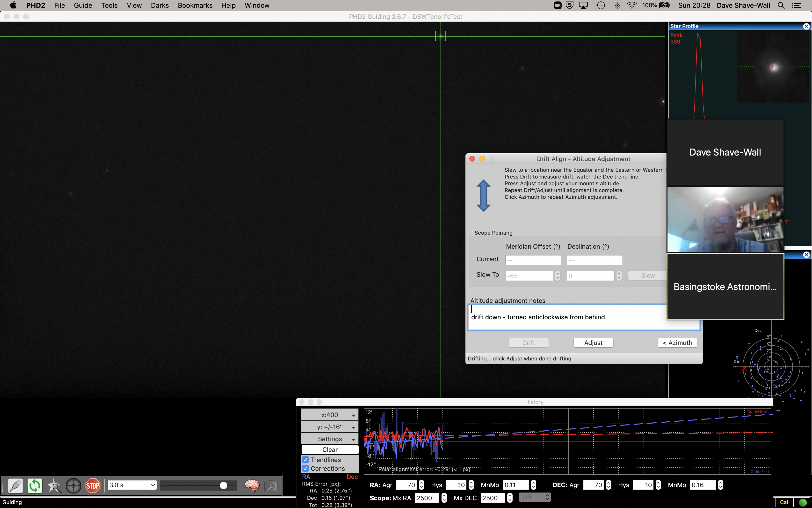Click the Basingstoke Astronomi... participant tile
The image size is (812, 508).
point(725,287)
